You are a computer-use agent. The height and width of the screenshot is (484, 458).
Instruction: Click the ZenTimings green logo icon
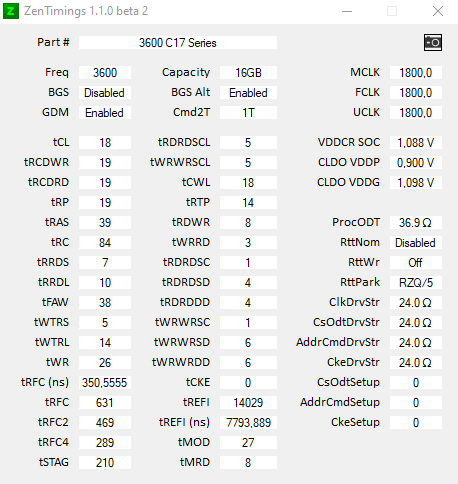point(11,11)
